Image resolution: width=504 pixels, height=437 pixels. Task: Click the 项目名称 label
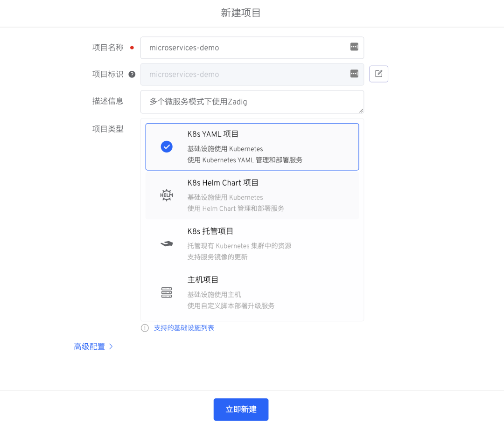tap(108, 48)
